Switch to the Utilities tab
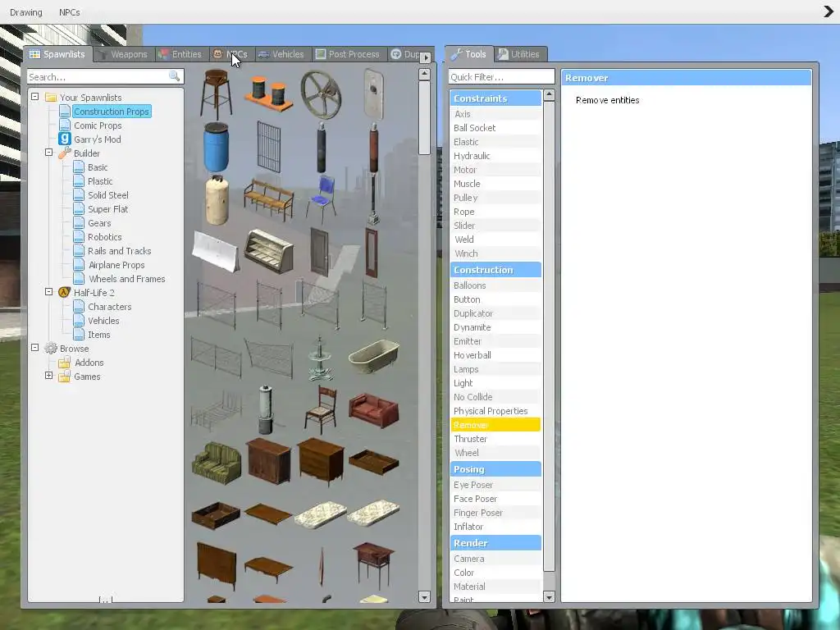840x630 pixels. 519,54
